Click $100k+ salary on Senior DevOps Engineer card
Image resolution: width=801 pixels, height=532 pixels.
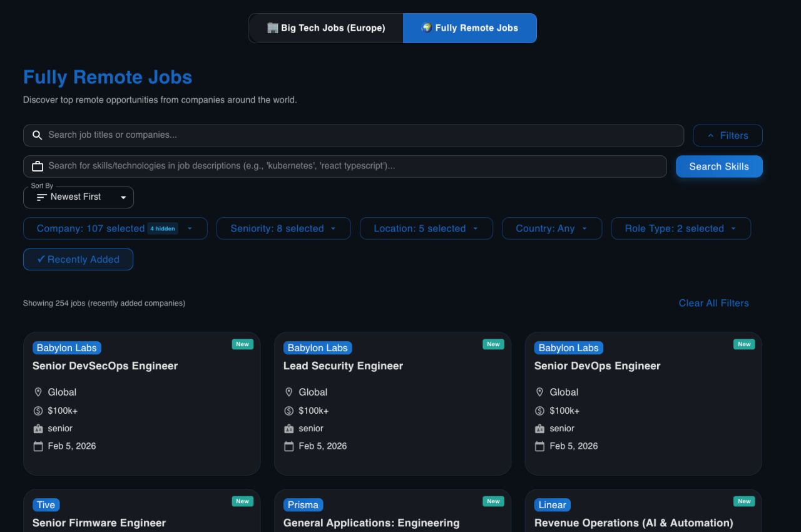pyautogui.click(x=564, y=411)
